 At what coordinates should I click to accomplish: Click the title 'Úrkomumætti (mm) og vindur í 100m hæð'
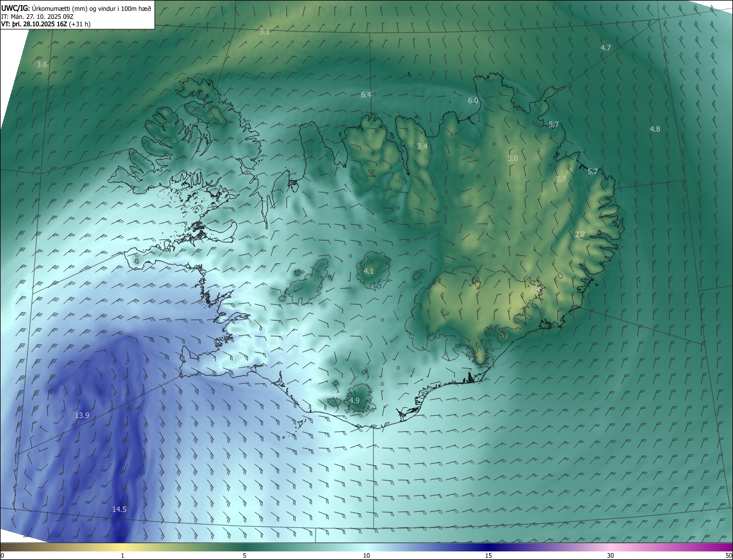coord(92,8)
